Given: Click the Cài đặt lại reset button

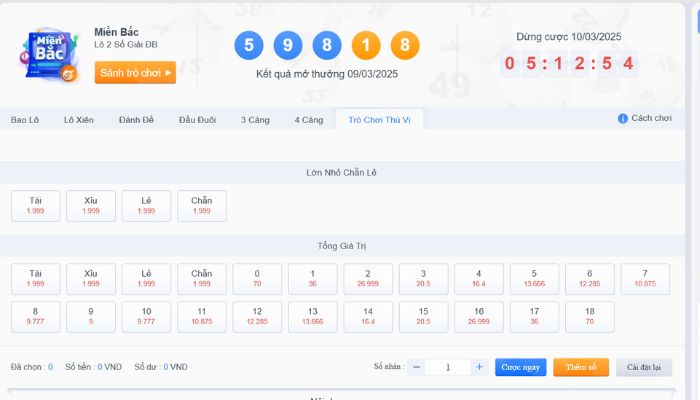Looking at the screenshot, I should (644, 367).
